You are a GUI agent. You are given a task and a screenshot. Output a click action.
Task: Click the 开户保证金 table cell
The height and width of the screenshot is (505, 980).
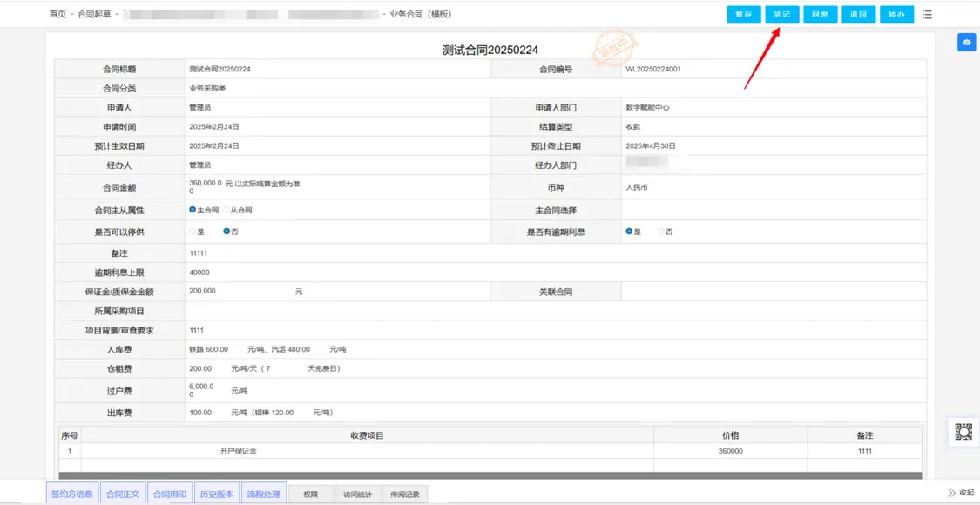tap(368, 451)
